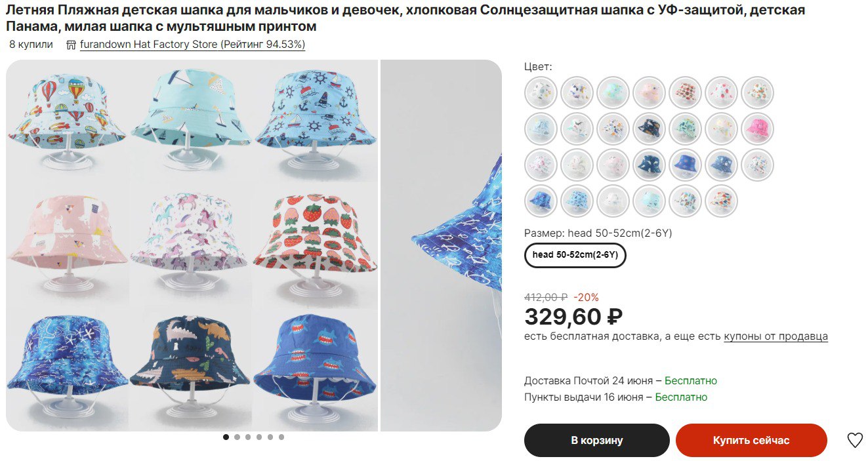This screenshot has height=461, width=868.
Task: Select the last swatch in the bottom row
Action: 721,201
